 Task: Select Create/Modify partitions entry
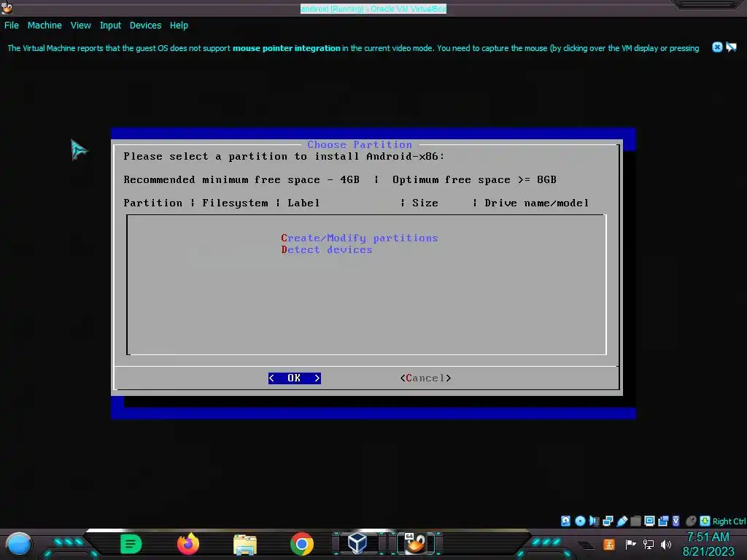[x=359, y=238]
